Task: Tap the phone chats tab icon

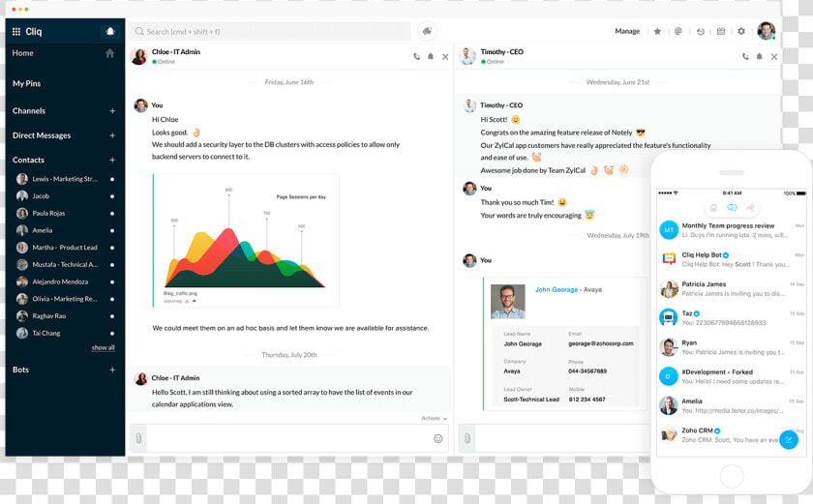Action: [x=732, y=208]
